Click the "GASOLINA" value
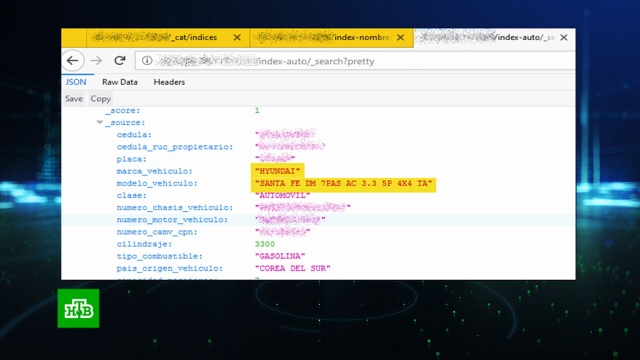This screenshot has height=360, width=640. pyautogui.click(x=280, y=256)
